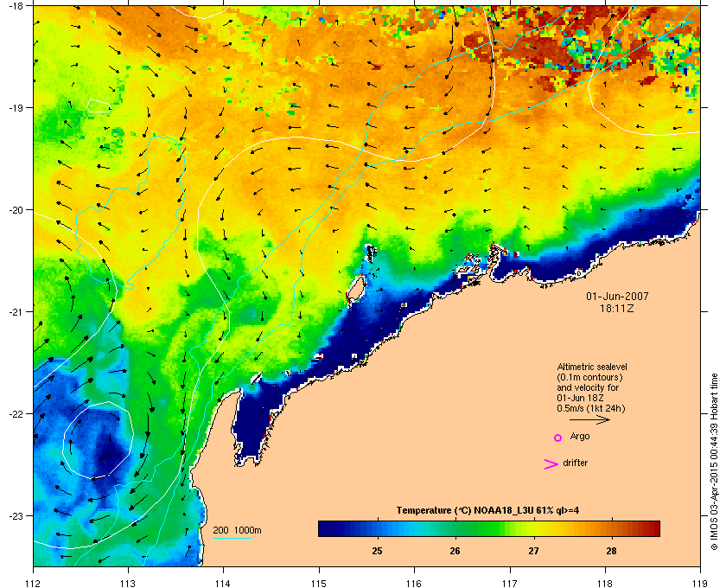Click the magenta drifter arrow legend symbol

click(x=551, y=463)
